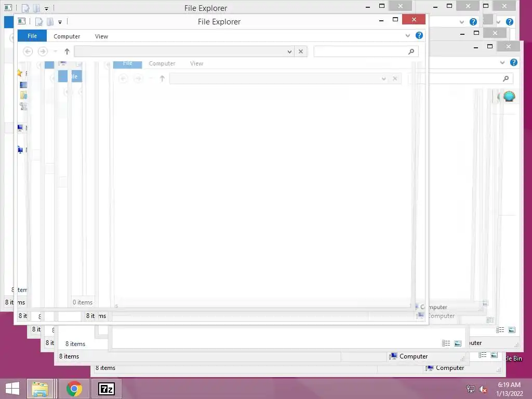Go back using front window's Back arrow
Viewport: 532px width, 399px height.
coord(28,51)
